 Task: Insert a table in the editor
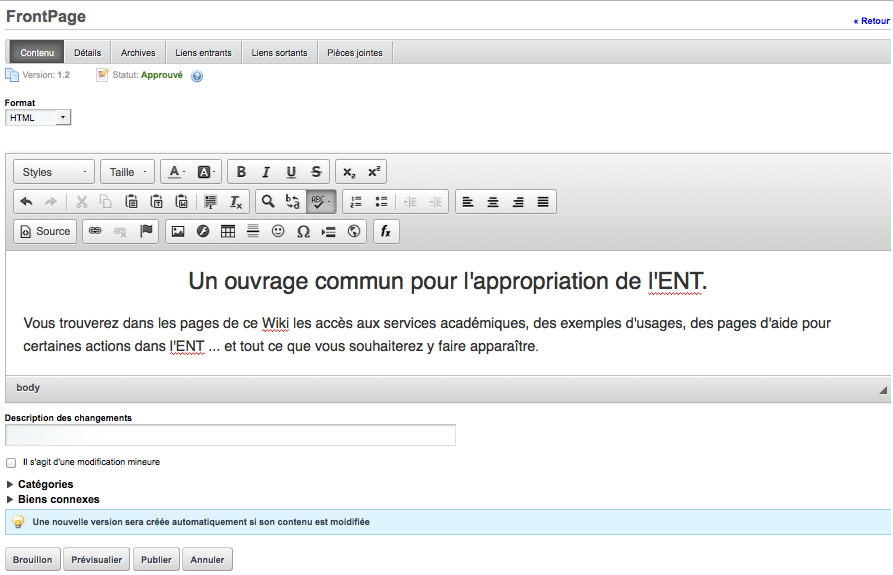click(228, 232)
